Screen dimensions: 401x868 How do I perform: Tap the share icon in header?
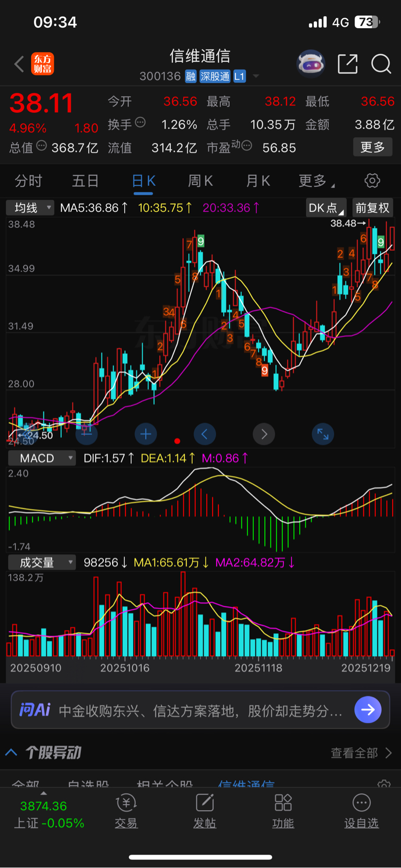347,64
